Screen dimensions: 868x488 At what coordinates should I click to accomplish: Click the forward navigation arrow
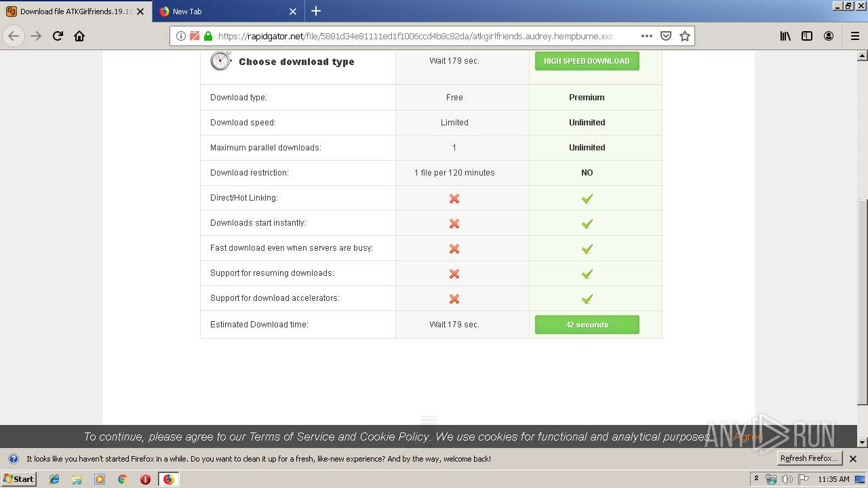(x=36, y=36)
